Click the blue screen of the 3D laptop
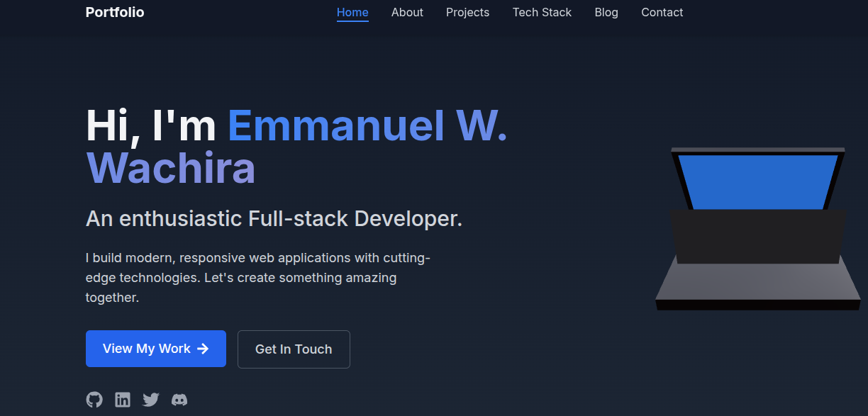868x416 pixels. tap(757, 181)
